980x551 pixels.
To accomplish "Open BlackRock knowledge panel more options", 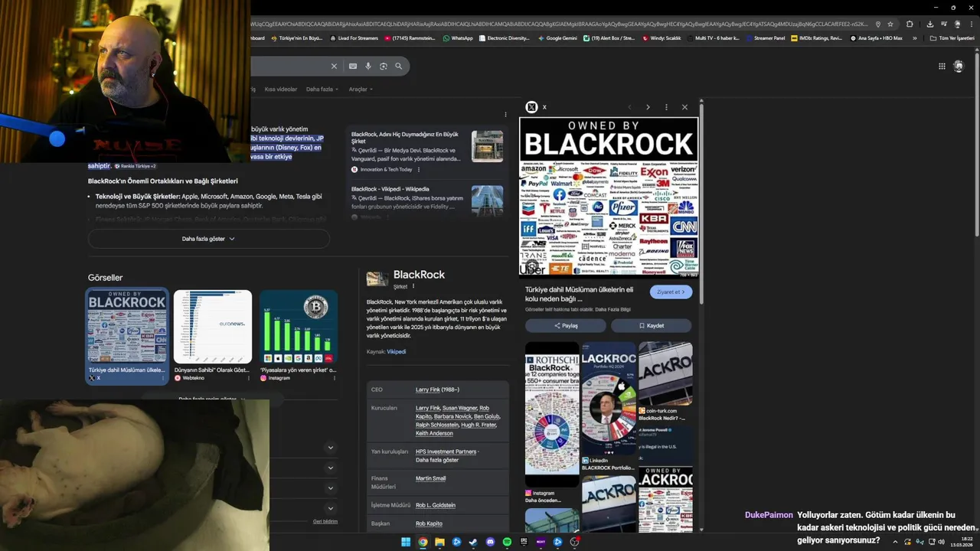I will 413,286.
